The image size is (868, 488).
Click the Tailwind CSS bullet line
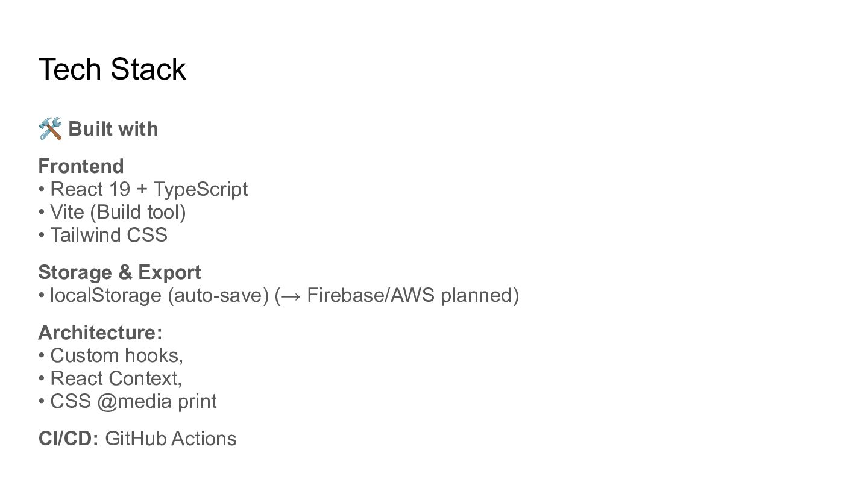point(103,235)
